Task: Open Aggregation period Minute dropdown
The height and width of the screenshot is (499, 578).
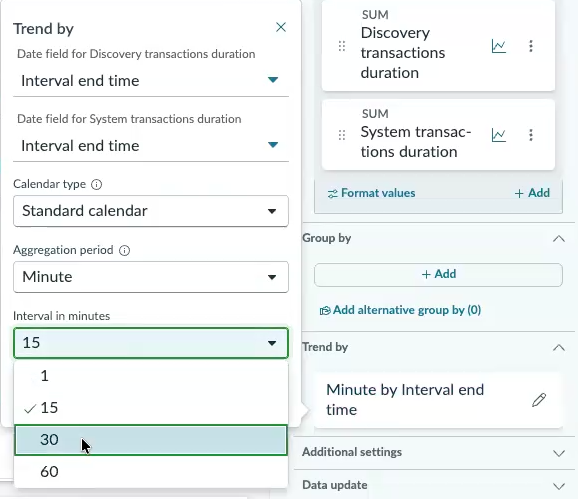Action: [x=151, y=277]
